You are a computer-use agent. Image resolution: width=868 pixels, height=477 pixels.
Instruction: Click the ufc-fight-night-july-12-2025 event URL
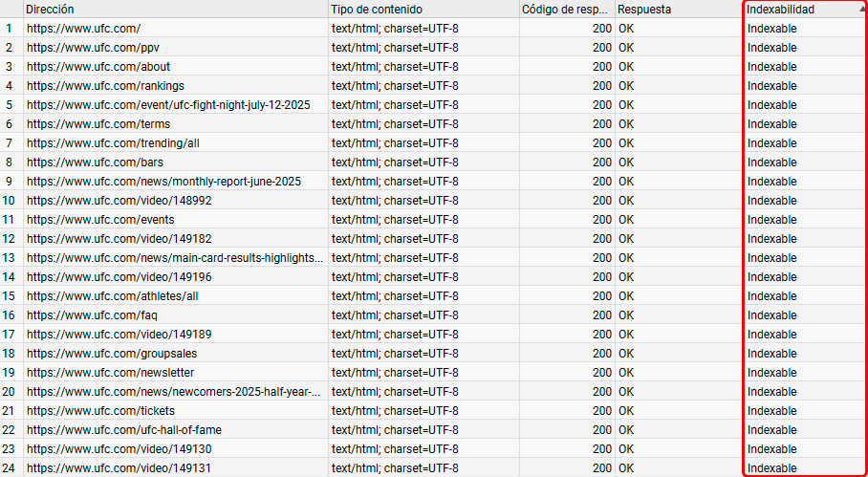pyautogui.click(x=168, y=104)
